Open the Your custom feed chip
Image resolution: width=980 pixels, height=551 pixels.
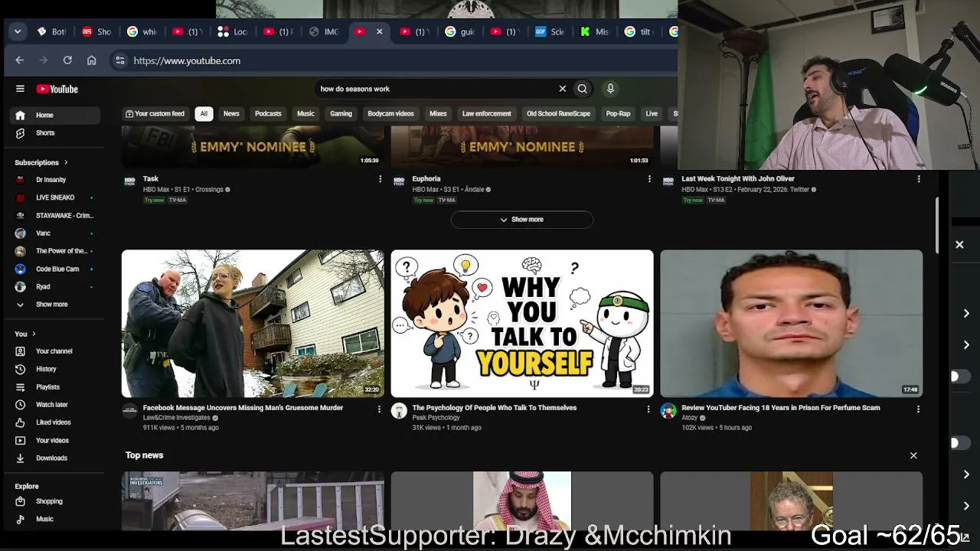coord(155,114)
